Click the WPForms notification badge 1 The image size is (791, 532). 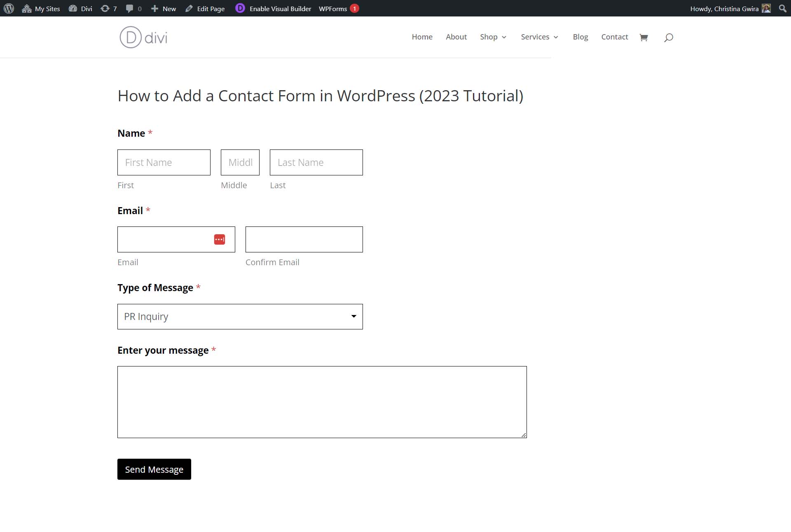pyautogui.click(x=355, y=8)
